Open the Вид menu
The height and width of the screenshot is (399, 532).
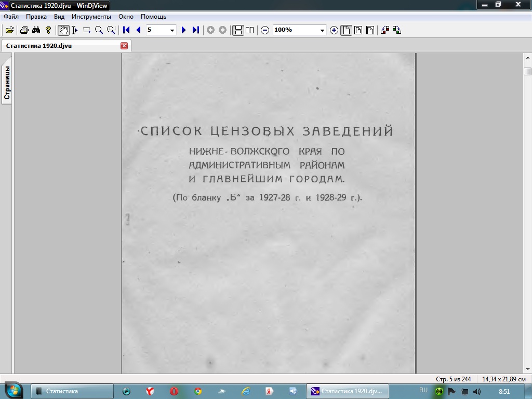point(59,17)
